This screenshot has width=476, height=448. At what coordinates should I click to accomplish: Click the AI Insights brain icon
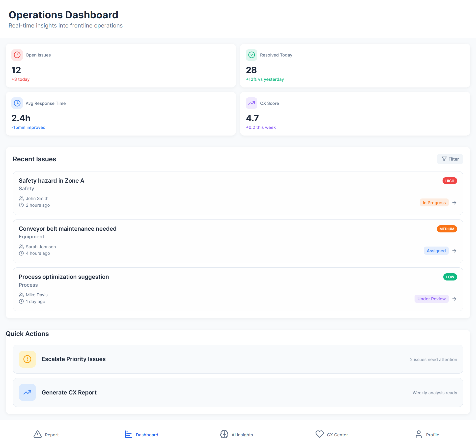click(x=224, y=434)
